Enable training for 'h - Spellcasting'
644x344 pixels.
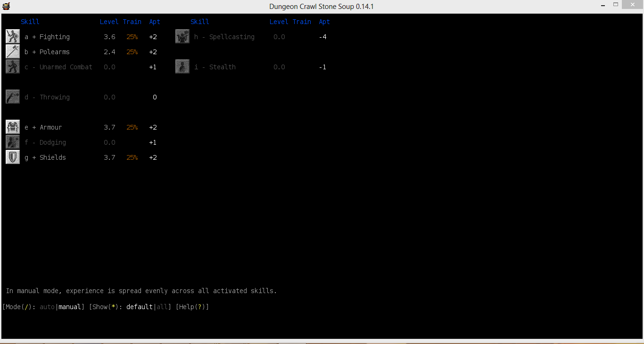coord(224,37)
